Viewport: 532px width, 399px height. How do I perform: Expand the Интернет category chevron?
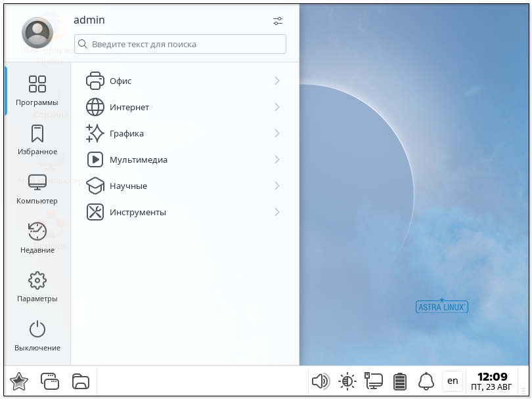(277, 107)
